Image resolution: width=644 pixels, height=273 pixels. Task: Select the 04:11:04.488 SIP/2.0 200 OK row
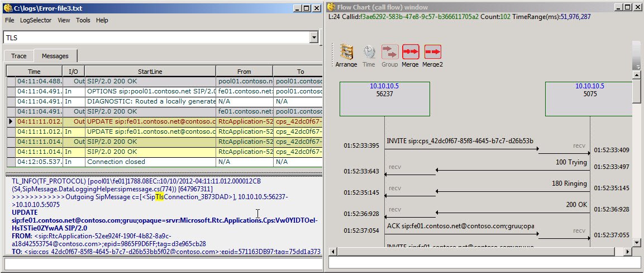tap(165, 82)
